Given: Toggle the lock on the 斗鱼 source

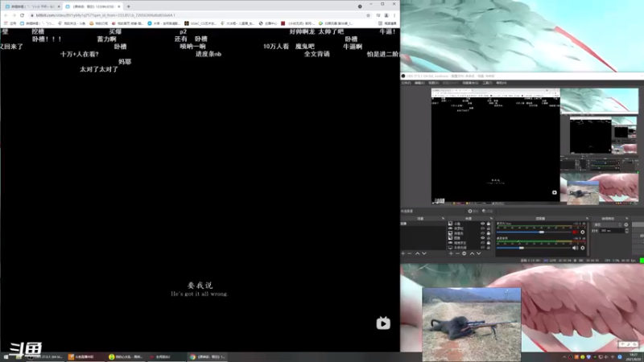Looking at the screenshot, I should (x=489, y=224).
